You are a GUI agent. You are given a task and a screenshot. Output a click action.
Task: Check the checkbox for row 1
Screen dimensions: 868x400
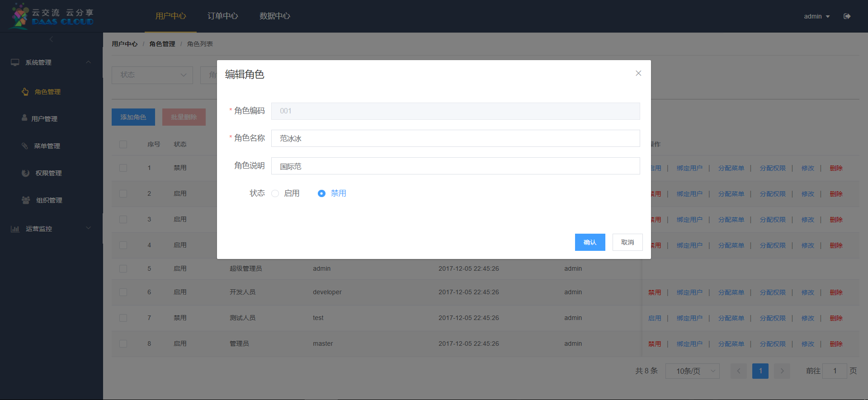[123, 168]
